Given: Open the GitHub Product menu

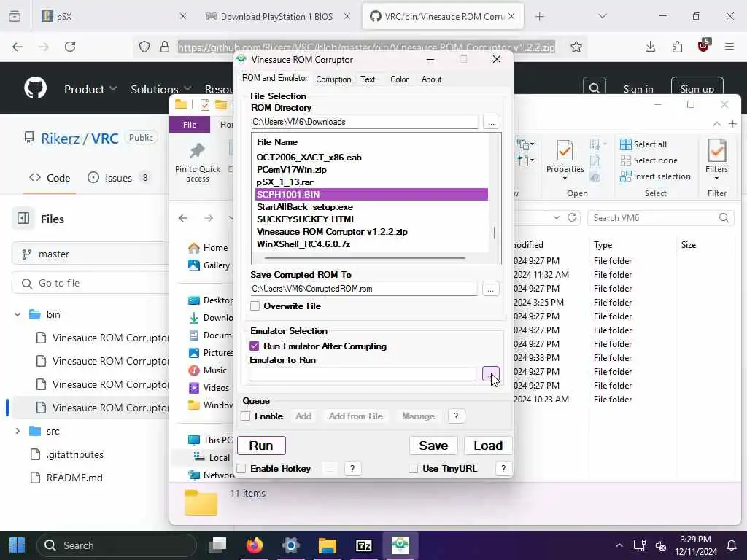Looking at the screenshot, I should click(x=90, y=89).
